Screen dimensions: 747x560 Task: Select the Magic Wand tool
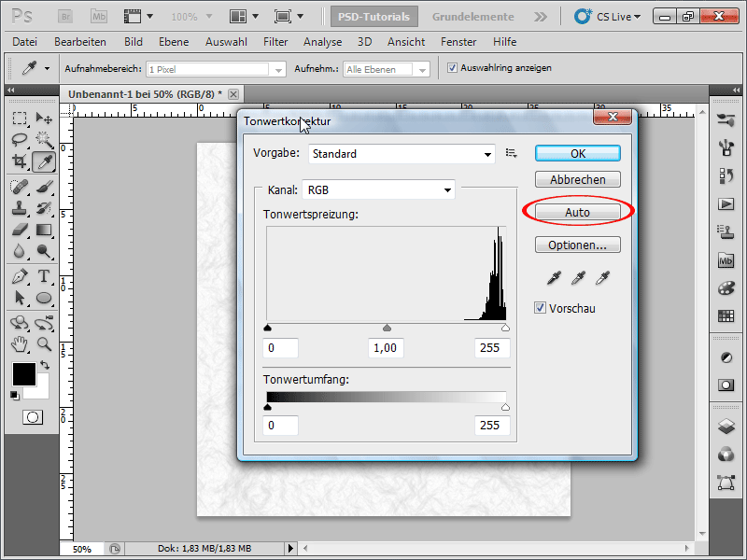[44, 139]
